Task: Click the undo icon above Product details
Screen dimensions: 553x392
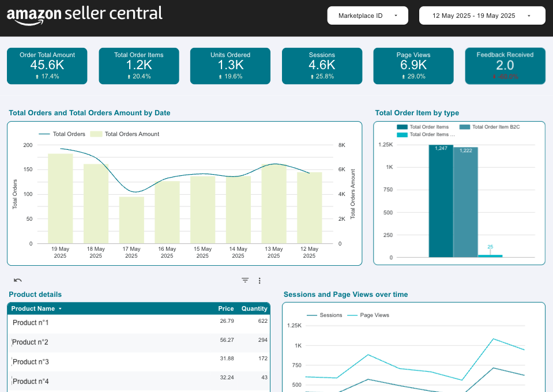Action: 17,280
